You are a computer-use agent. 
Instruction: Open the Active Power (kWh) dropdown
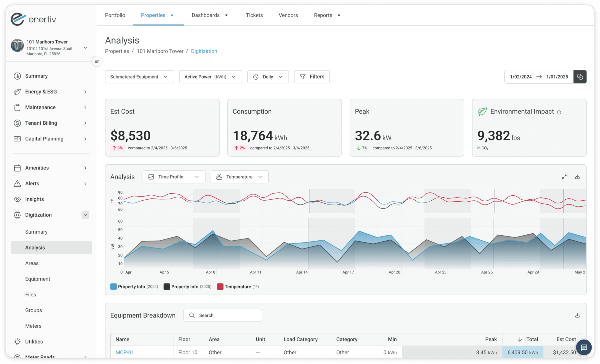[x=210, y=77]
